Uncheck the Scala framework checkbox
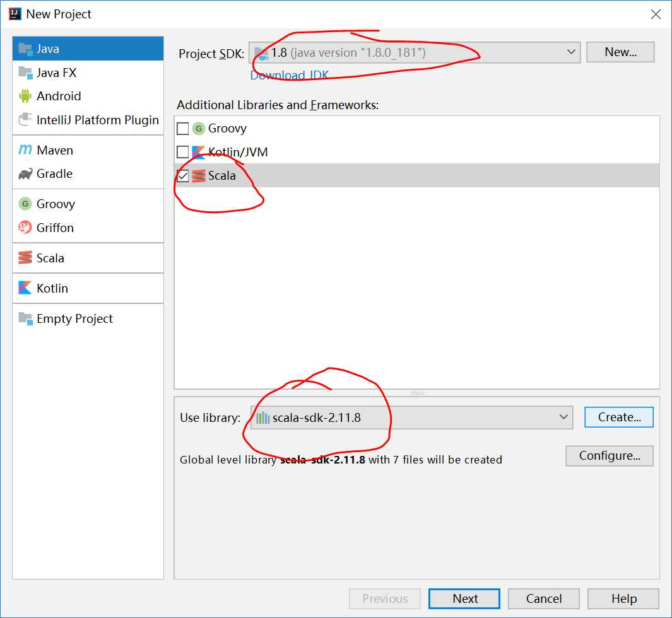Screen dimensions: 672x618 [x=182, y=175]
